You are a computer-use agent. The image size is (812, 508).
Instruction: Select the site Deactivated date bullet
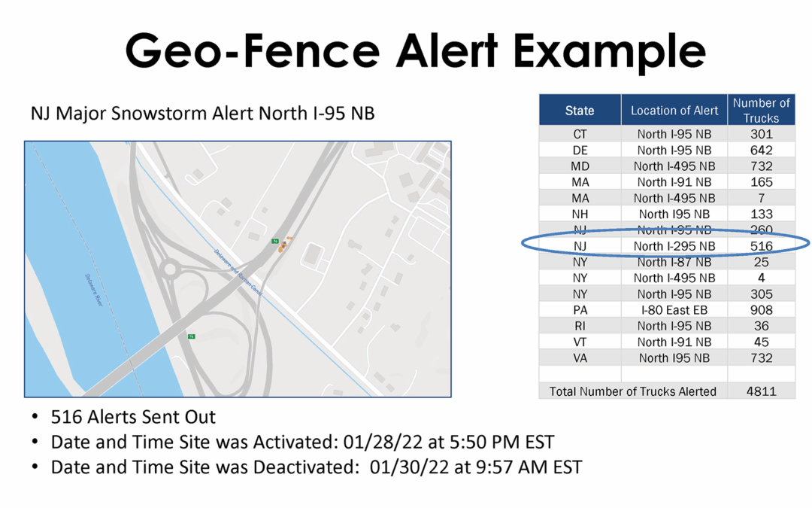(x=316, y=467)
